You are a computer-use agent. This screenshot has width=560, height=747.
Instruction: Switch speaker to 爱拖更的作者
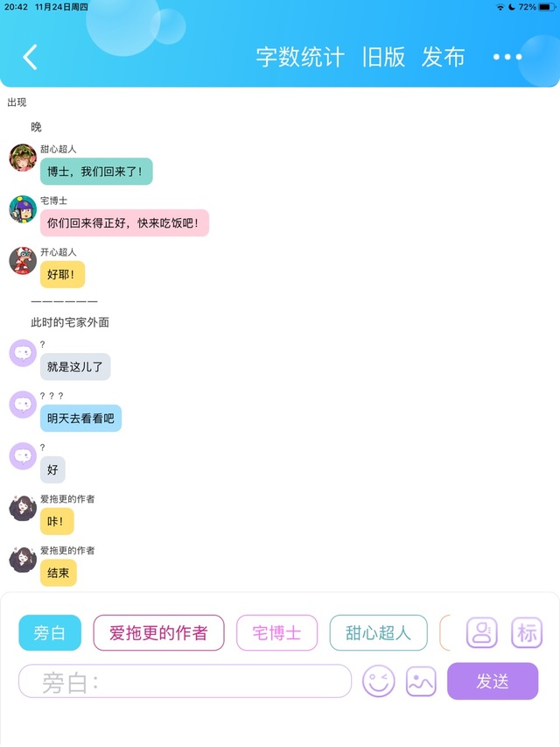click(x=158, y=632)
